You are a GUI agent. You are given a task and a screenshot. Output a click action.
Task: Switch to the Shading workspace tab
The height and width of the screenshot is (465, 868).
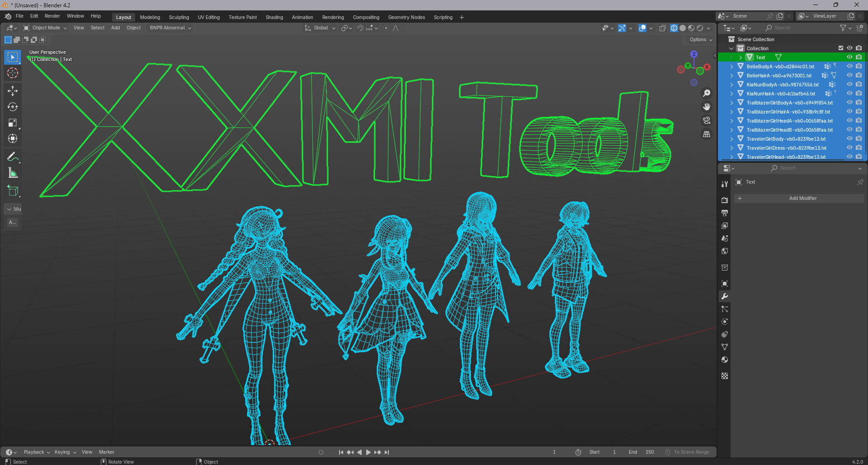pyautogui.click(x=274, y=17)
